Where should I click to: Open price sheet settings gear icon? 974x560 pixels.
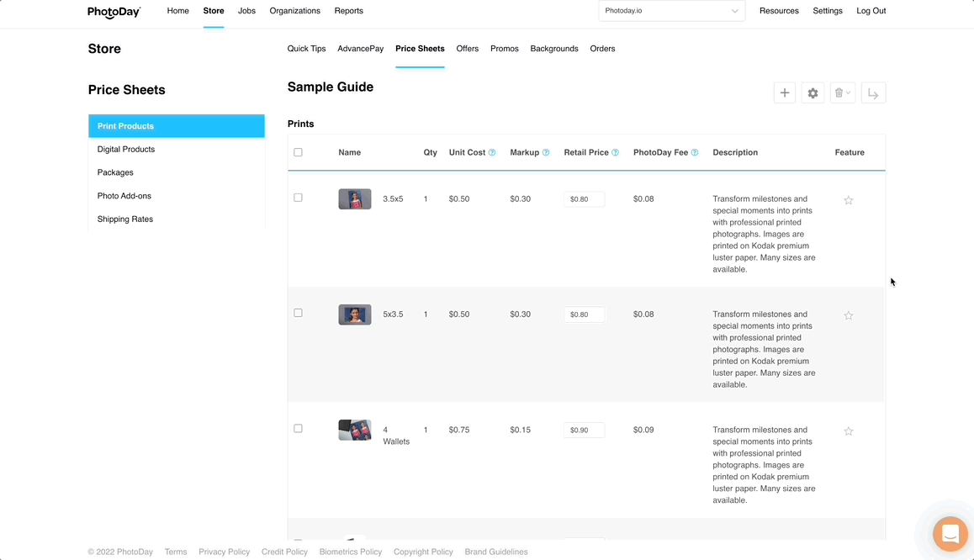813,93
